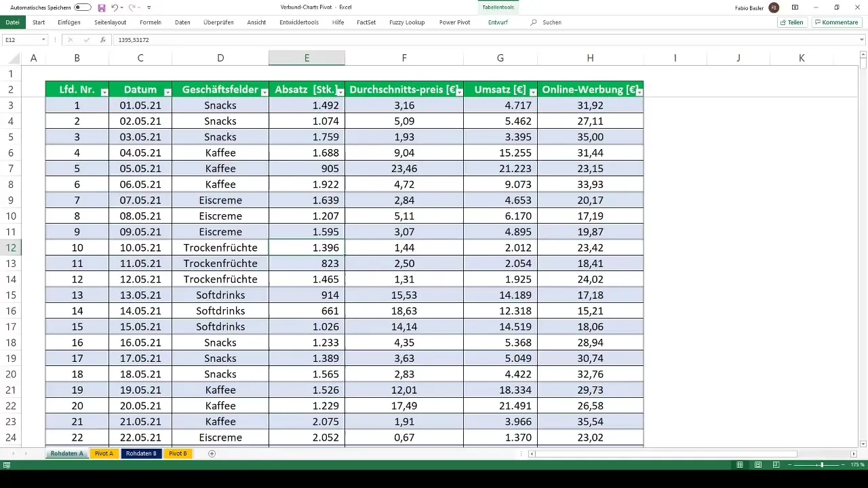Screen dimensions: 868x488
Task: Open the Customize Quick Access Toolbar dropdown
Action: coord(149,7)
